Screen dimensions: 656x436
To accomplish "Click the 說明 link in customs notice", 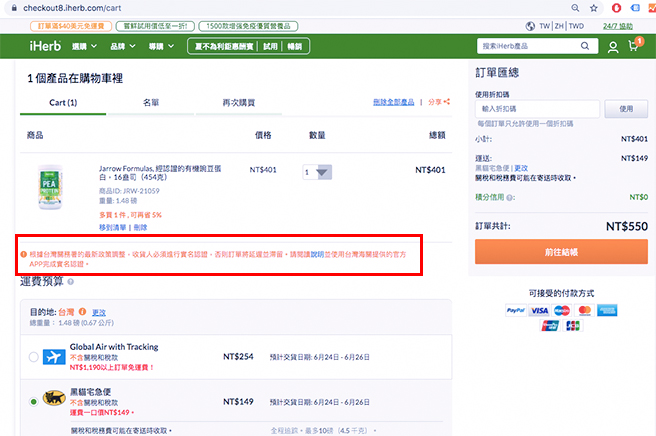I will [317, 254].
